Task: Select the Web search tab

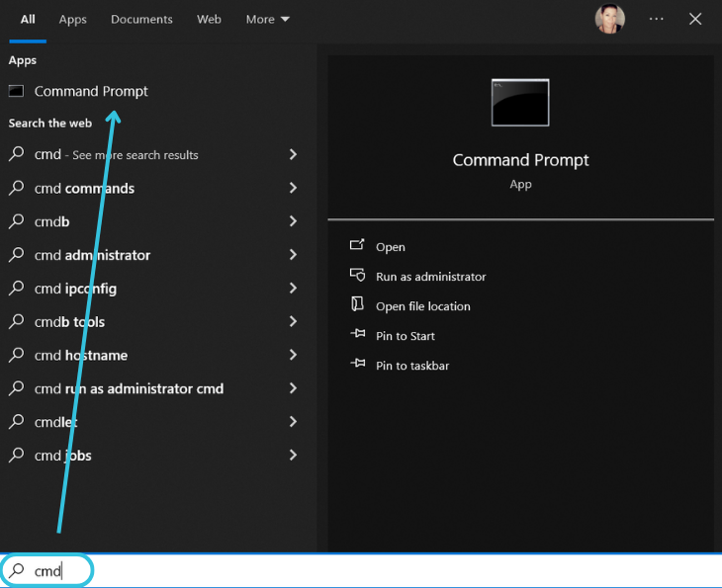Action: [209, 19]
